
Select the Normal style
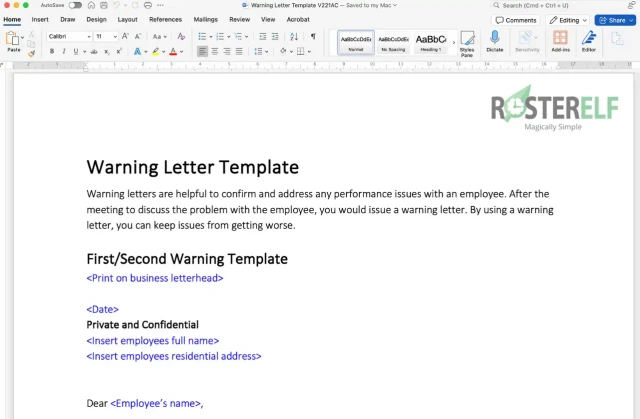356,42
